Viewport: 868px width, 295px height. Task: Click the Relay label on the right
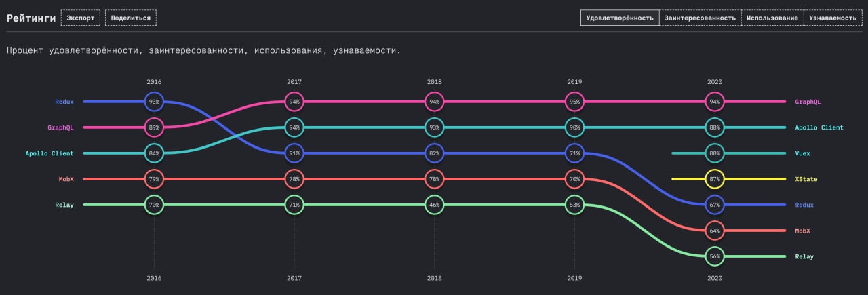[x=804, y=256]
